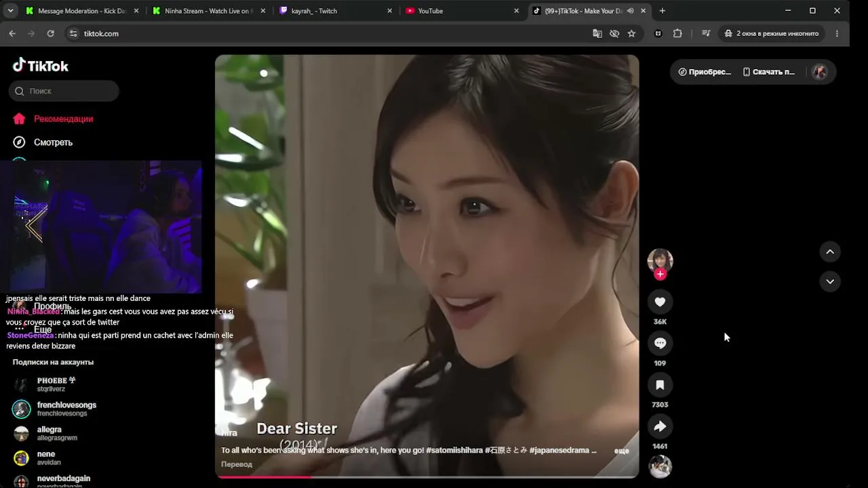Save video with the bookmark icon

point(660,385)
